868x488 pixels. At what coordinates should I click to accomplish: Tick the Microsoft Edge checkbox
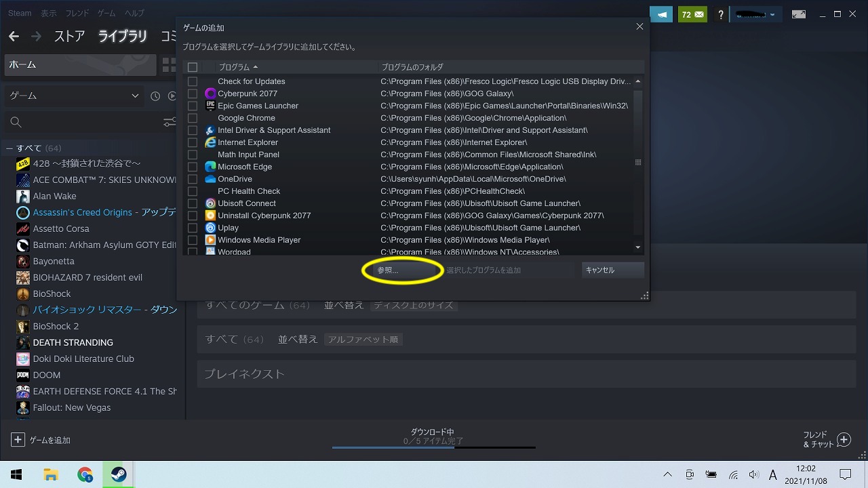click(x=193, y=167)
